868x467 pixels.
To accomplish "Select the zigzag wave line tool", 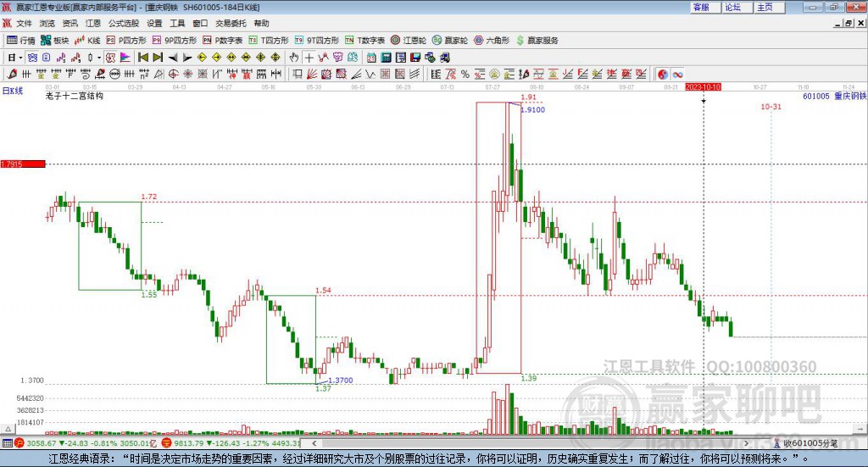I will pos(370,74).
